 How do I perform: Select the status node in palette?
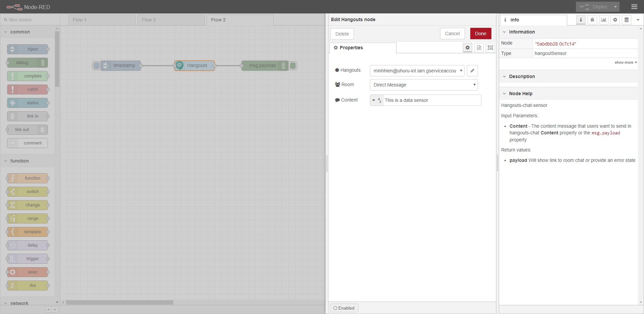28,103
